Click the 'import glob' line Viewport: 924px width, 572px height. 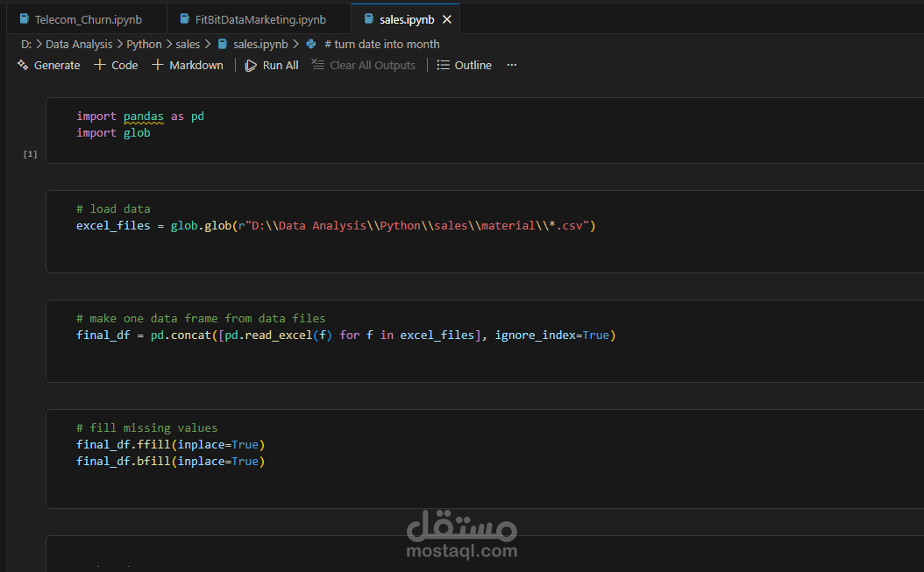(x=113, y=132)
